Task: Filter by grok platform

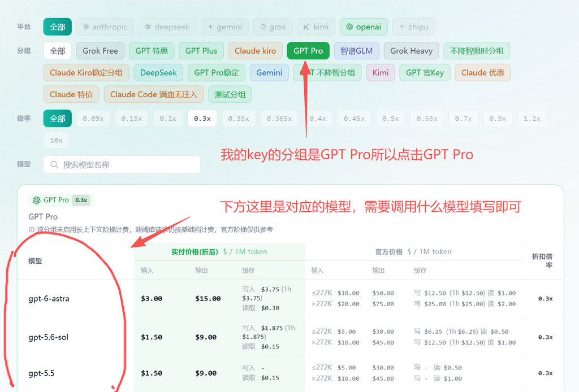Action: coord(273,27)
